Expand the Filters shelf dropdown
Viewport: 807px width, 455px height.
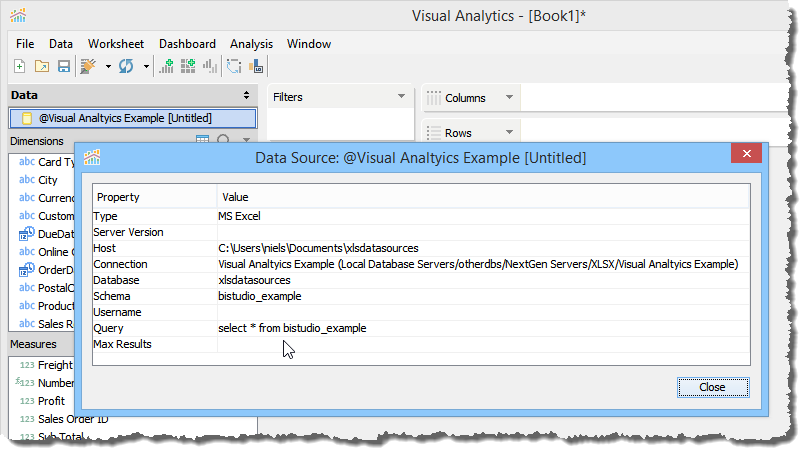tap(401, 97)
